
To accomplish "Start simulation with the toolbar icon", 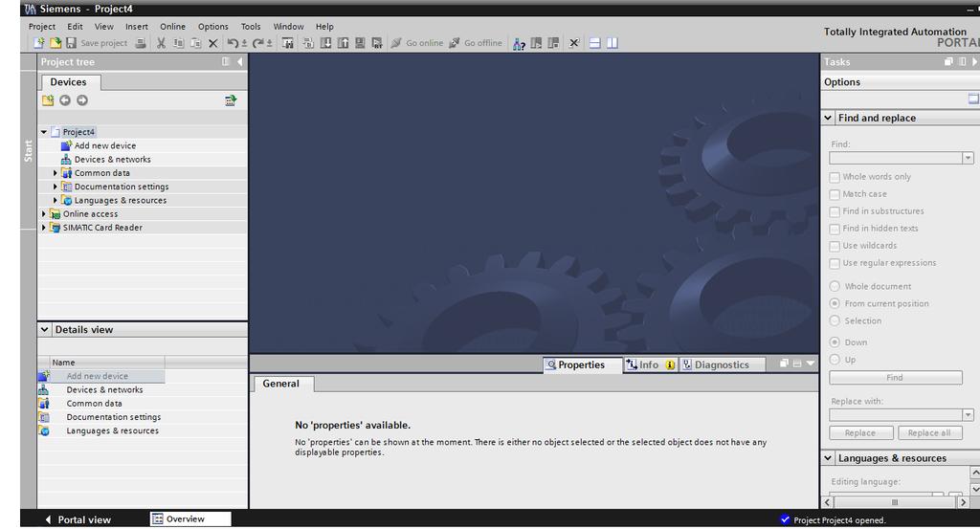I will click(x=360, y=43).
